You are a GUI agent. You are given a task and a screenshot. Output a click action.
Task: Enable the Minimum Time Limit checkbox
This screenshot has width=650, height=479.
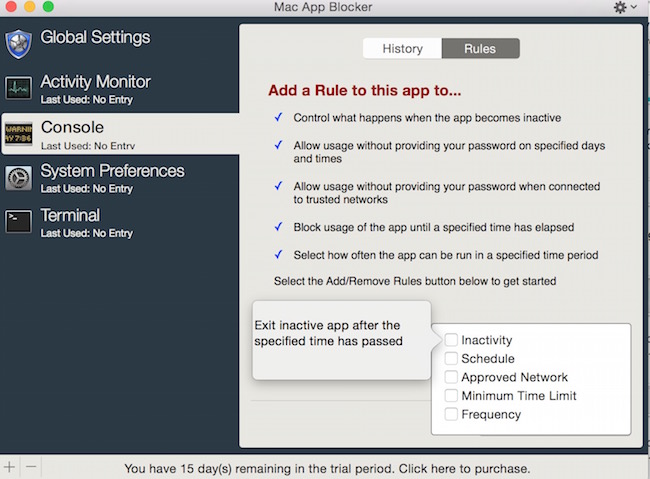[x=452, y=396]
